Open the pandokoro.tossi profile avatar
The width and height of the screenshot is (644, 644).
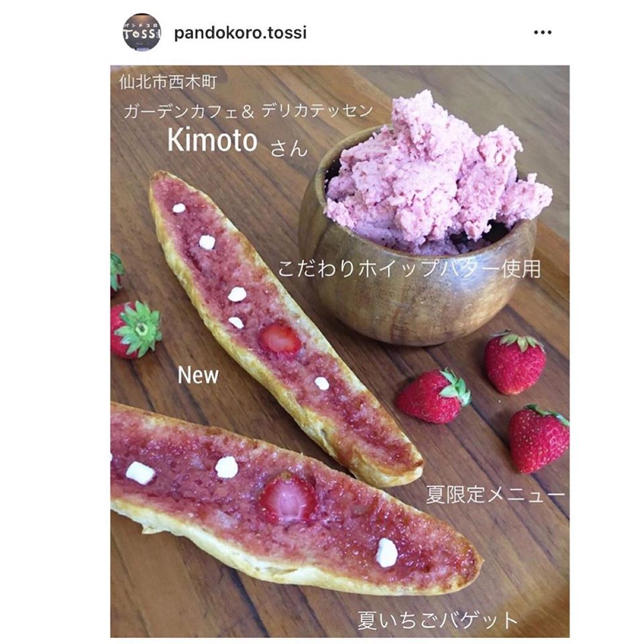(142, 32)
